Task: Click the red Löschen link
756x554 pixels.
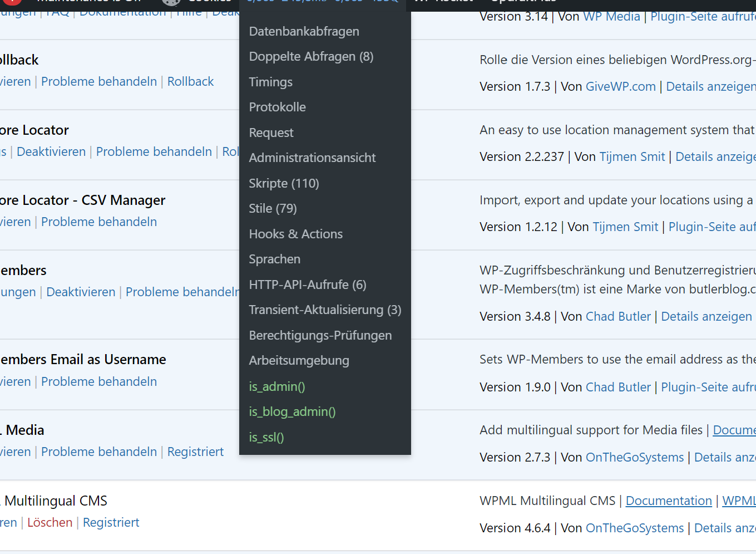Action: 50,522
